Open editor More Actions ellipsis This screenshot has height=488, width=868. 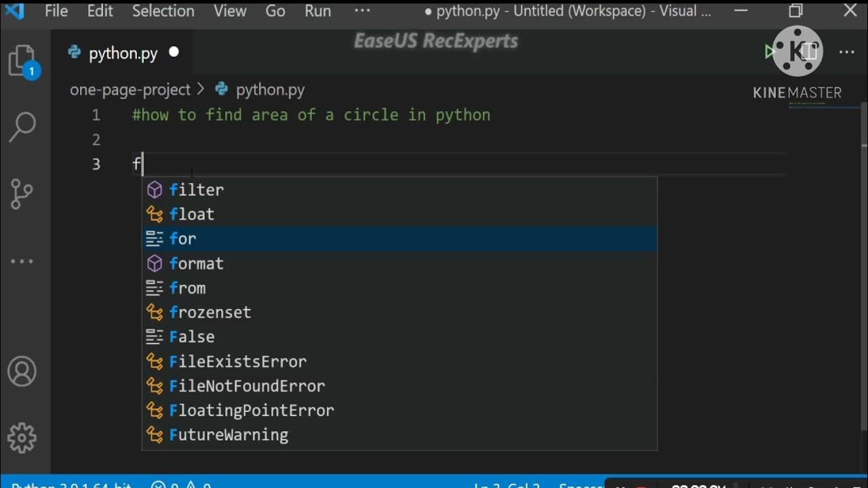click(847, 52)
